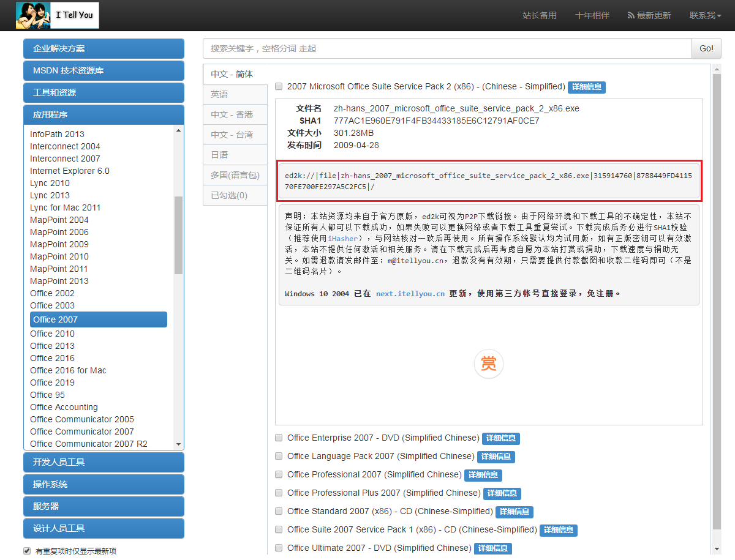Click 详细信息 for Office Ultimate 2007

[x=493, y=548]
